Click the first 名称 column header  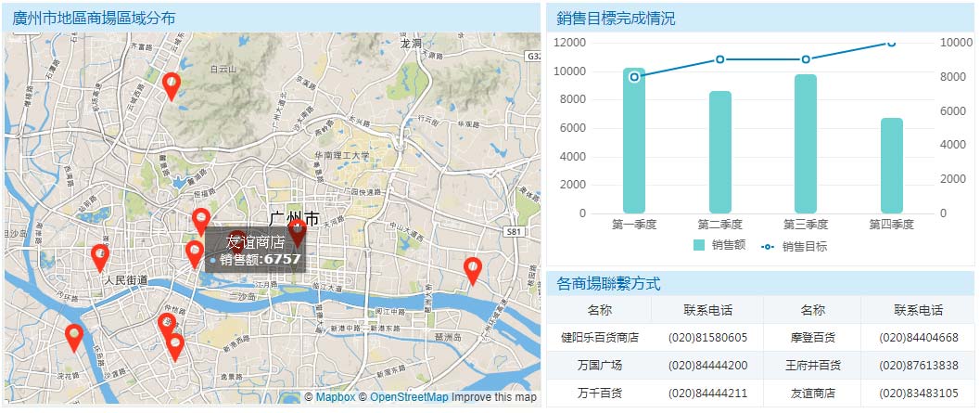coord(599,310)
